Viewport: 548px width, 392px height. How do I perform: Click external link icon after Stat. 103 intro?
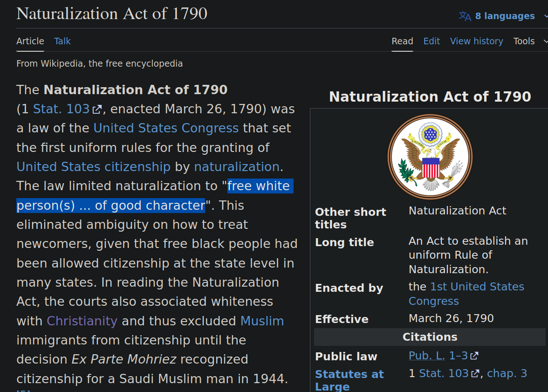click(x=97, y=110)
